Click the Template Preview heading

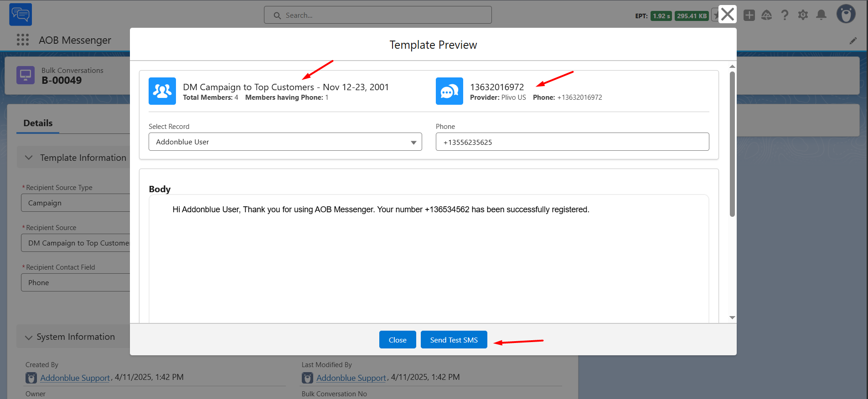tap(433, 45)
